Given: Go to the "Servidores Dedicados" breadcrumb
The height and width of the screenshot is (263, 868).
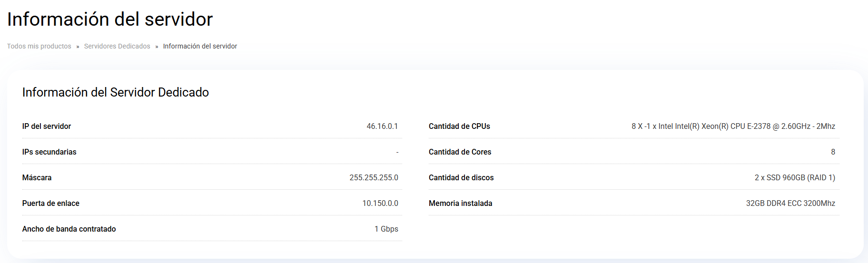Looking at the screenshot, I should click(x=117, y=46).
